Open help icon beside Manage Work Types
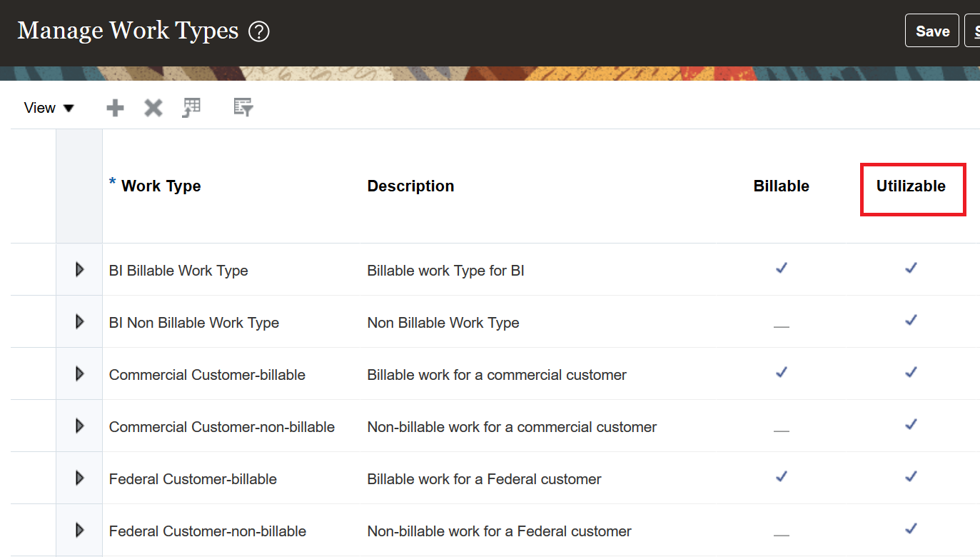The image size is (980, 557). 258,31
